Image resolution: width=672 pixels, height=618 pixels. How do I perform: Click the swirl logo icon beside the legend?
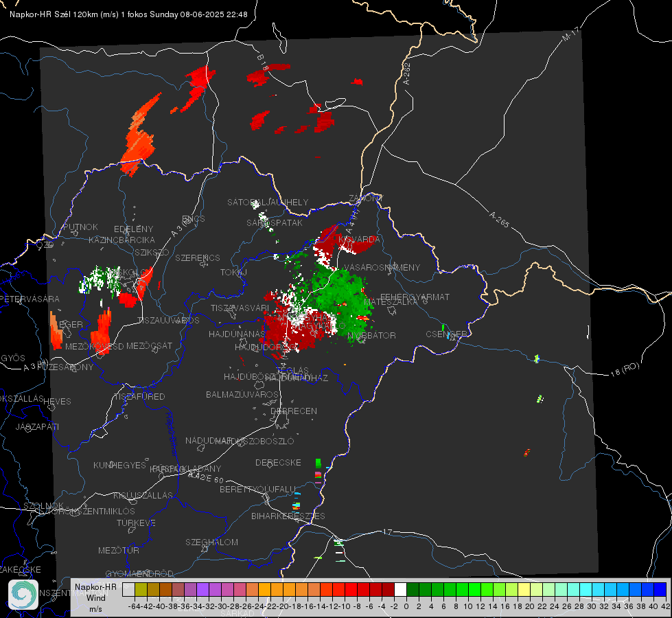(x=23, y=595)
